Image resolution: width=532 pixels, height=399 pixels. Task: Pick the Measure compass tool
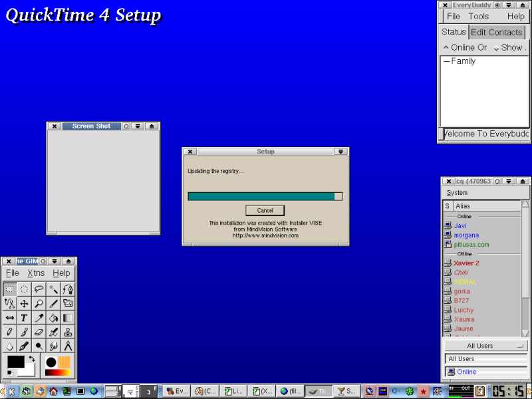(68, 346)
